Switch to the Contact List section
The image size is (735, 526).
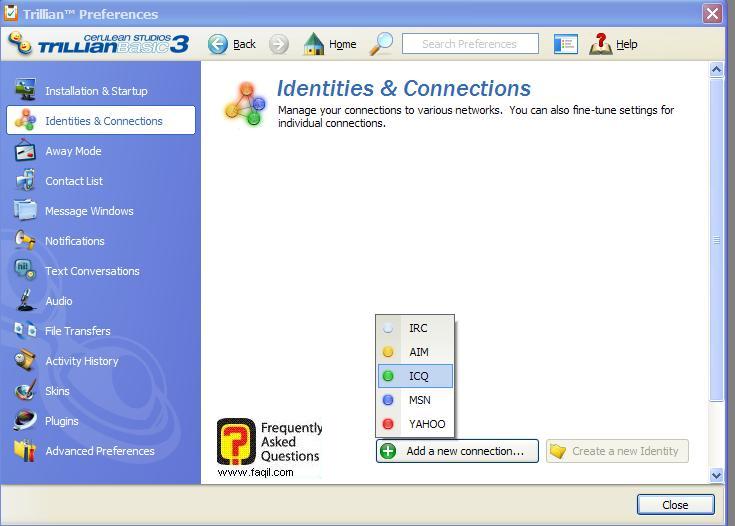coord(73,181)
